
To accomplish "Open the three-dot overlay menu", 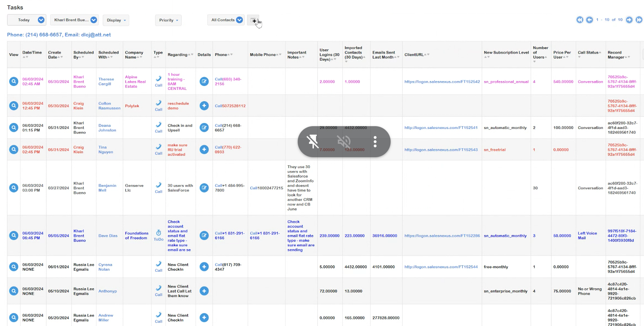I will 375,142.
